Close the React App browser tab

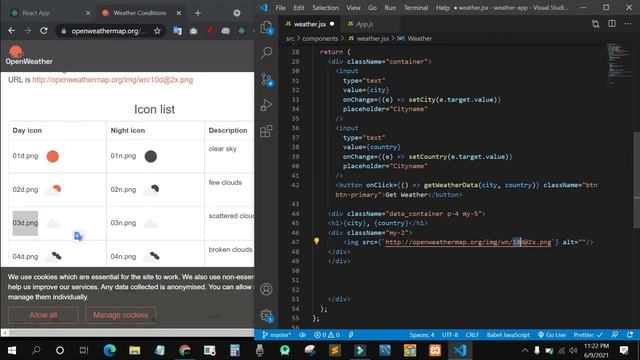coord(88,13)
